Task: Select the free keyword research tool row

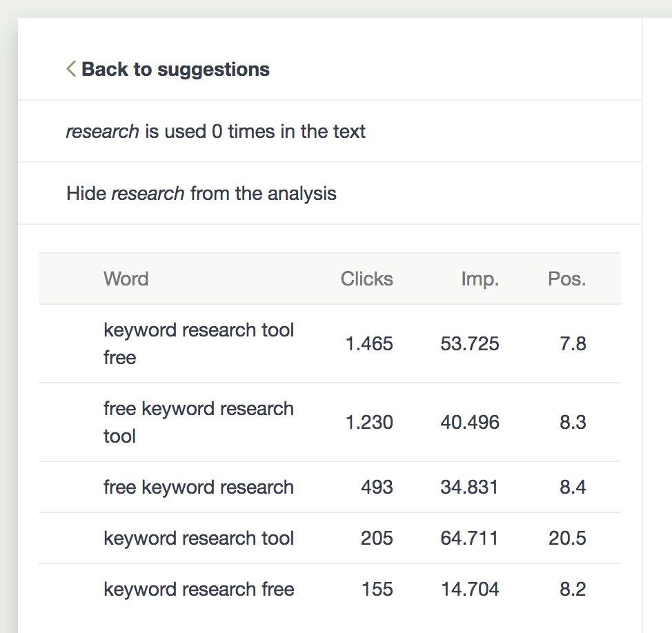Action: [x=199, y=422]
